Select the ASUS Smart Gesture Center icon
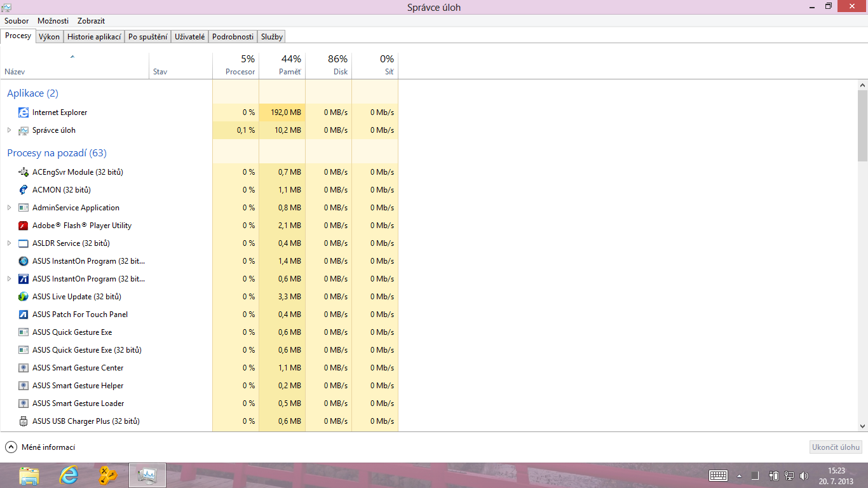The width and height of the screenshot is (868, 488). tap(24, 368)
